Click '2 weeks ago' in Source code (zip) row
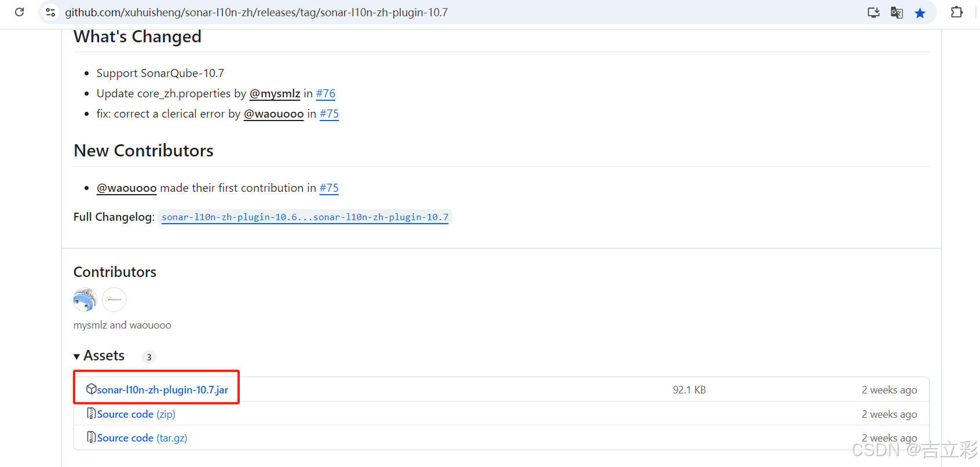This screenshot has width=980, height=467. coord(889,414)
